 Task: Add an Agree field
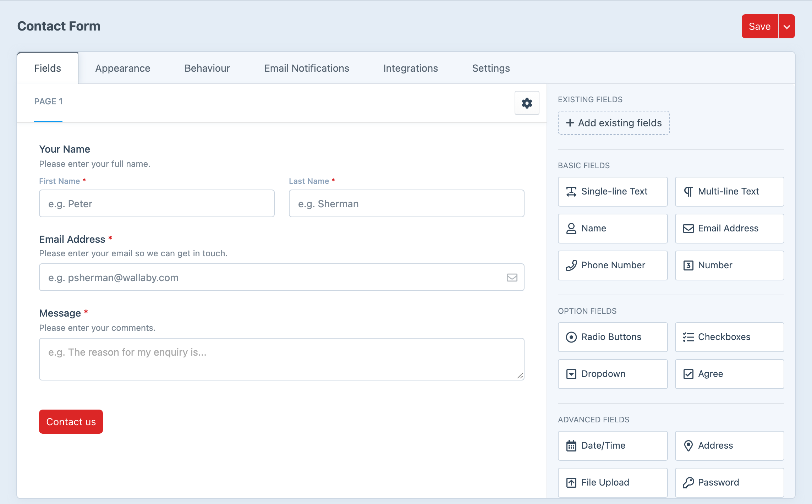click(729, 374)
